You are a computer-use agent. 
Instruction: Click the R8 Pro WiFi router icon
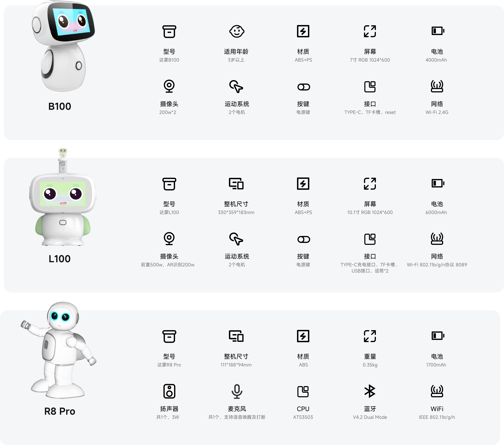click(437, 391)
